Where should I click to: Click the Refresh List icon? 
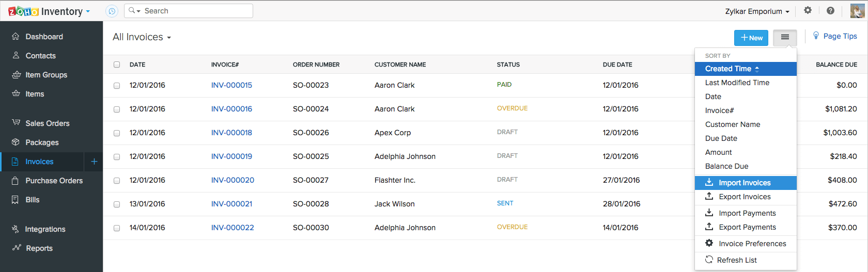709,260
